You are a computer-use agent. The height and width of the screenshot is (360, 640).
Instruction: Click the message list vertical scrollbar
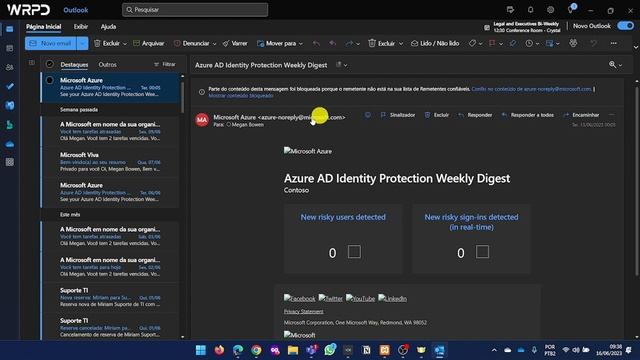pos(182,98)
